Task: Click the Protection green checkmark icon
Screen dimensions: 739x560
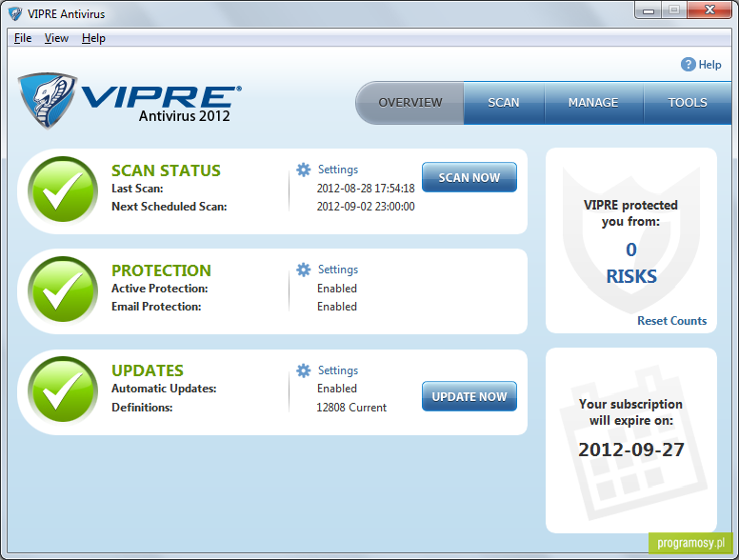Action: click(63, 290)
